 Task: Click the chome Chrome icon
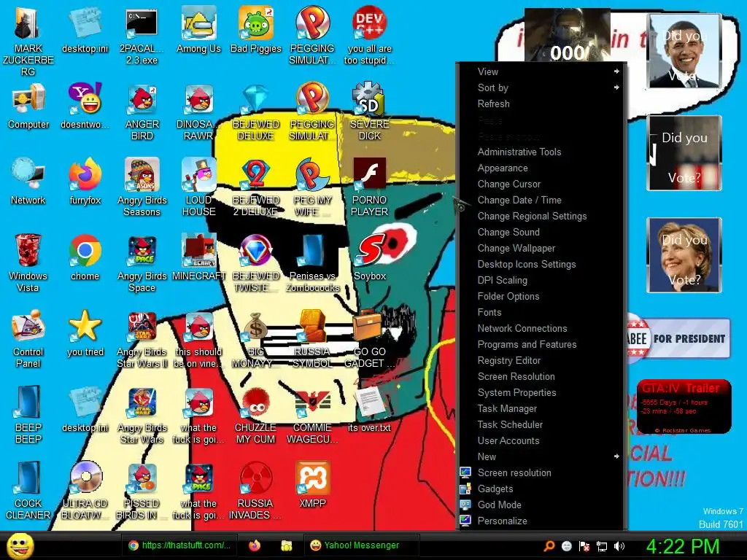tap(85, 257)
